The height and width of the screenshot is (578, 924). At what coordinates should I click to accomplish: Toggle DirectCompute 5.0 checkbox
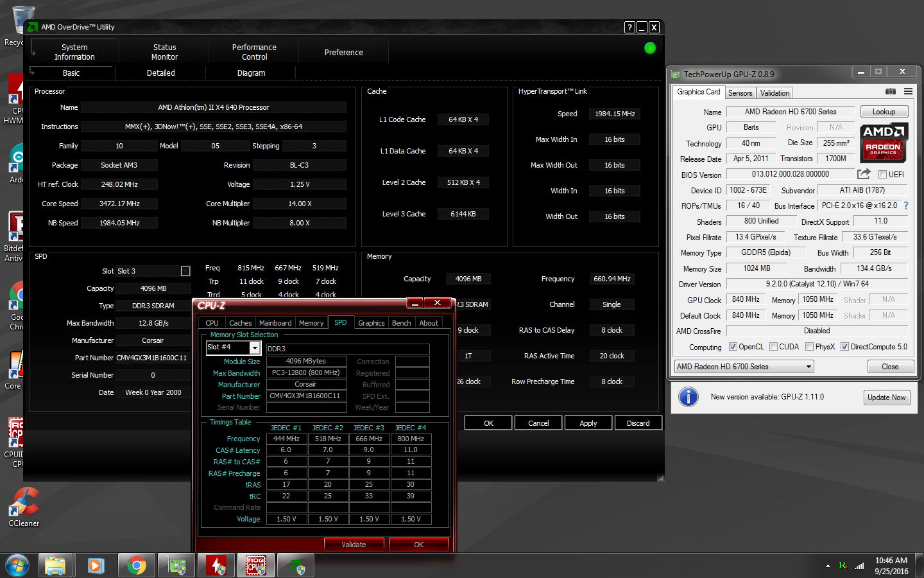[844, 347]
